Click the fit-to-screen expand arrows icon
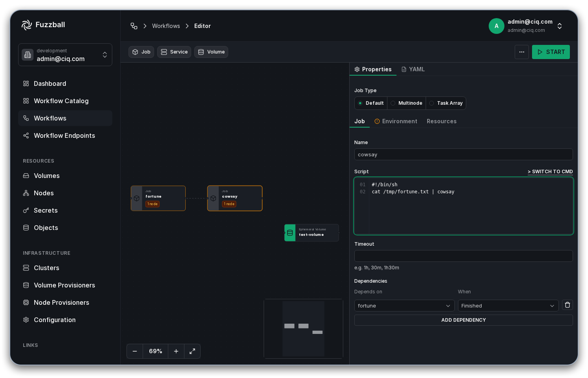The image size is (588, 378). [x=192, y=351]
